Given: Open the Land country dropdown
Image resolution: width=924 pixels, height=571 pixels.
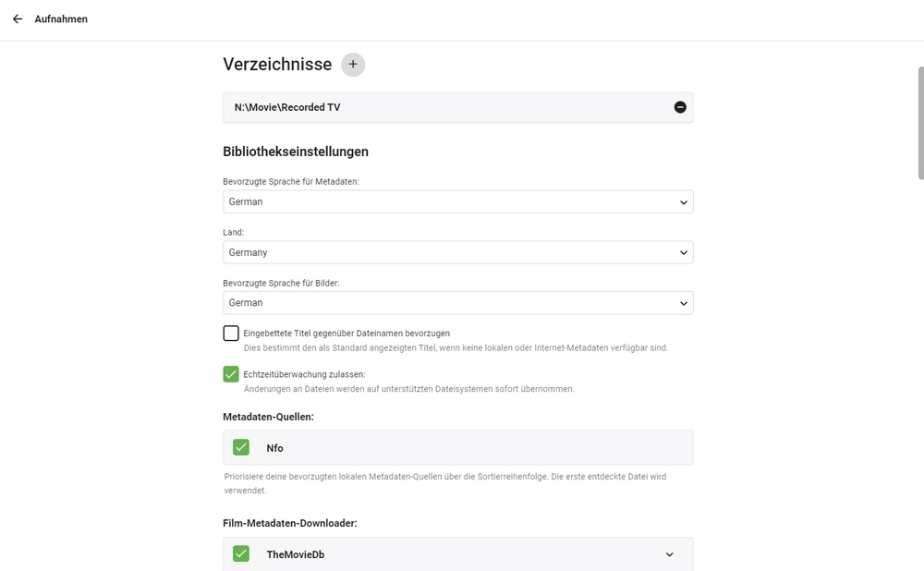Looking at the screenshot, I should (x=457, y=252).
